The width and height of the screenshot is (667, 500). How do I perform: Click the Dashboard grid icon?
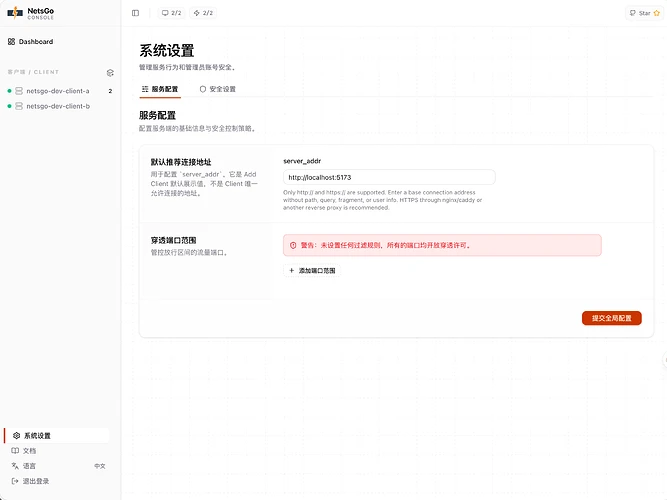click(x=11, y=42)
